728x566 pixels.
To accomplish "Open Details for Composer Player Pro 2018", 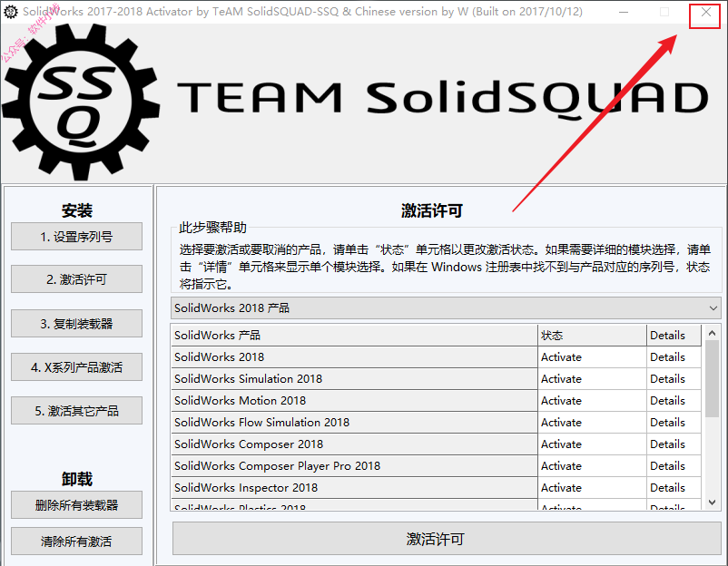I will (x=674, y=466).
